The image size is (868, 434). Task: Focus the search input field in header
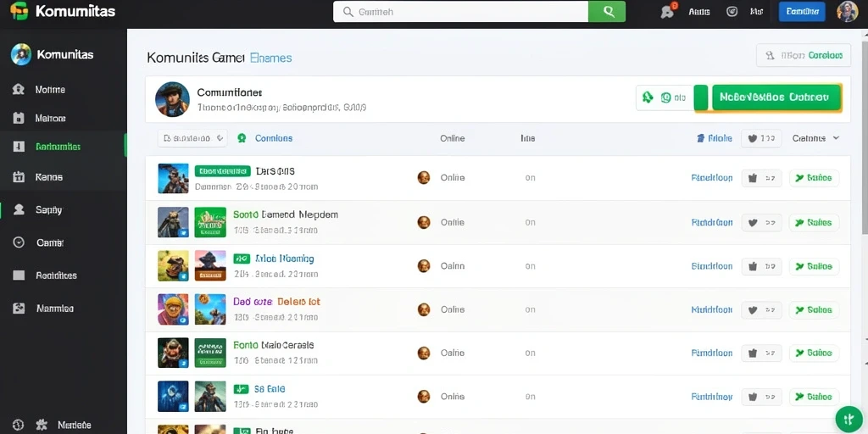tap(460, 12)
